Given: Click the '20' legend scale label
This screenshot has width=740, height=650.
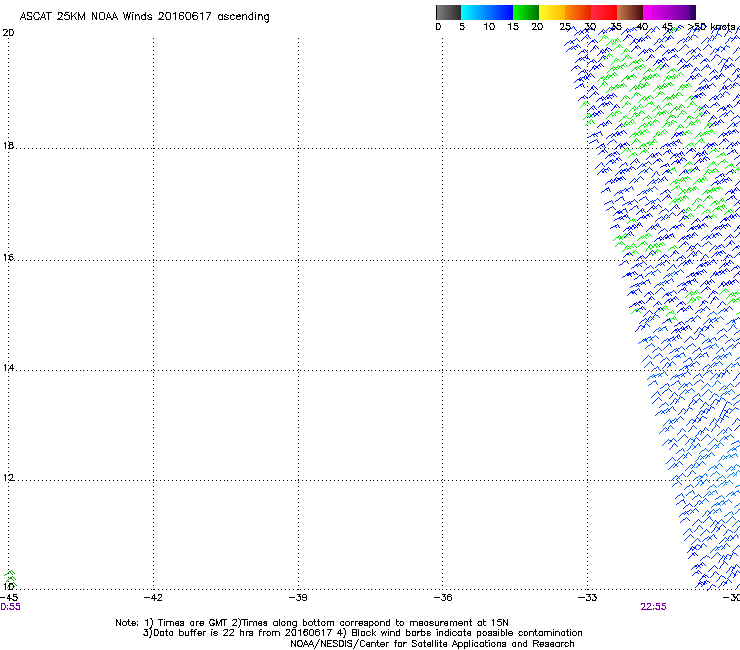Looking at the screenshot, I should (537, 27).
